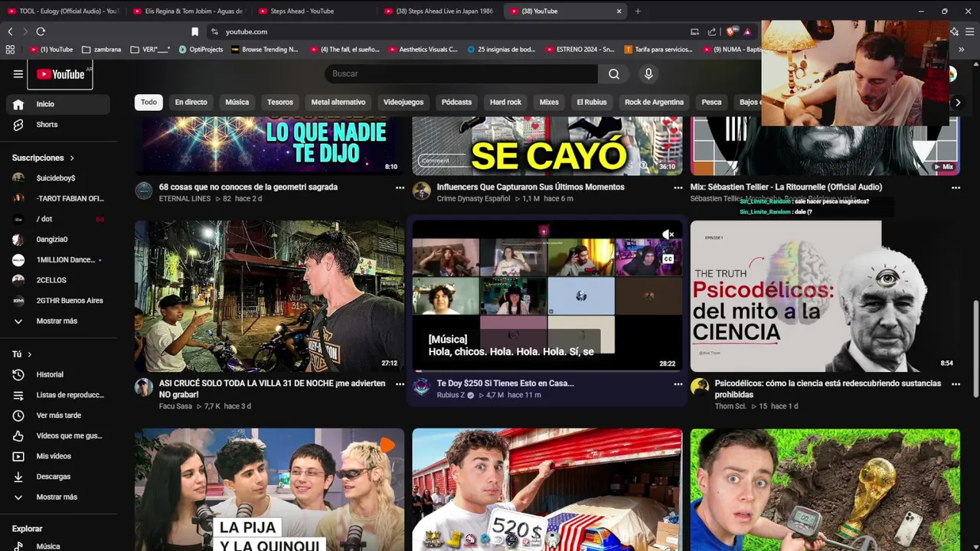Open the 520$ storage unit video thumbnail

tap(547, 490)
